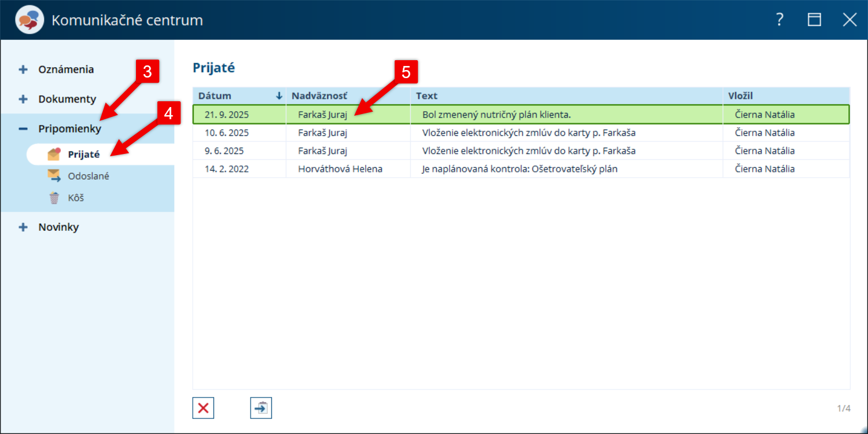This screenshot has height=434, width=868.
Task: Click the reminder text in the 10. 6. 2025 row
Action: pos(529,133)
